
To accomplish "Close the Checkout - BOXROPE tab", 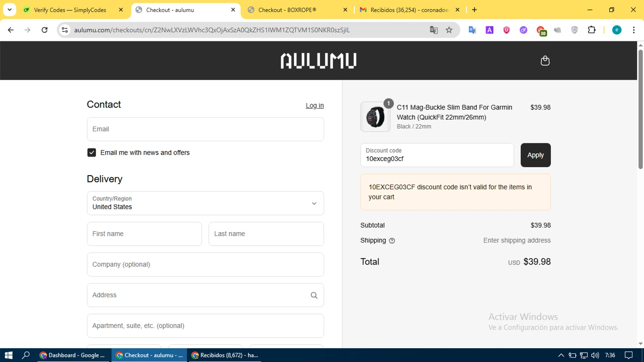I will click(345, 9).
